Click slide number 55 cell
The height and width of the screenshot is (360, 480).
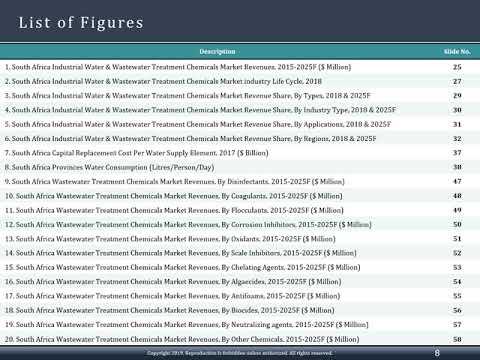coord(457,296)
